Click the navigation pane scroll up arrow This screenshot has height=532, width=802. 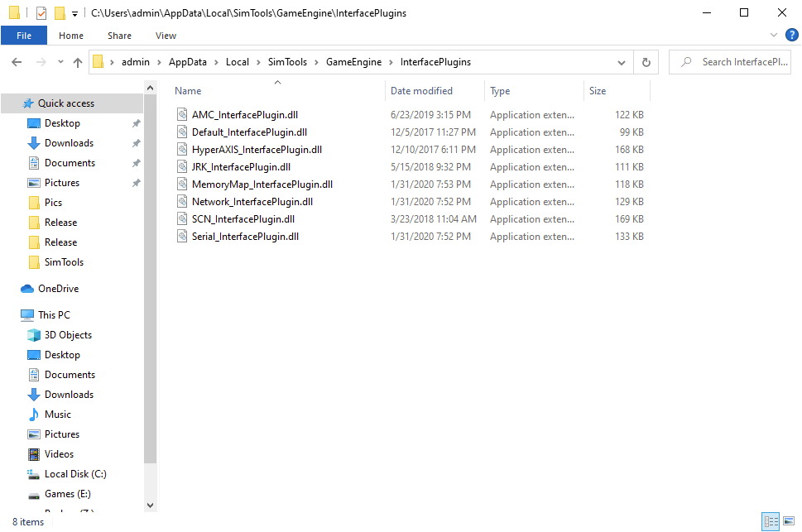151,88
